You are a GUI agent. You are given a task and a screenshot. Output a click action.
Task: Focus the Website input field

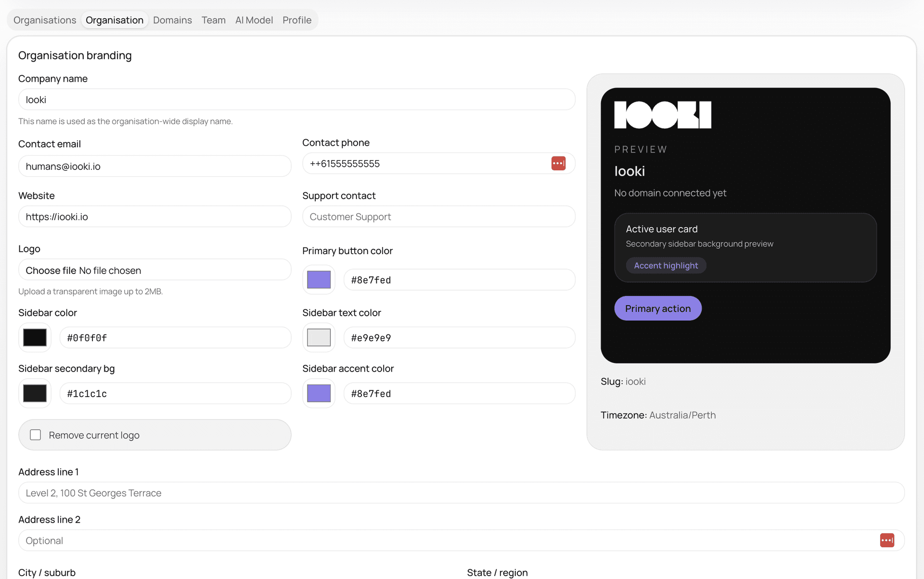point(155,217)
